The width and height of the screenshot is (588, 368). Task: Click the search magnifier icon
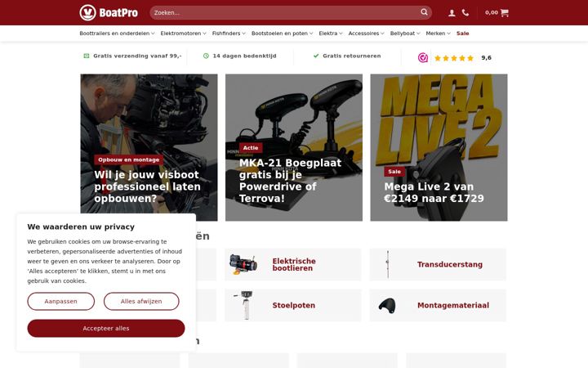pos(424,12)
